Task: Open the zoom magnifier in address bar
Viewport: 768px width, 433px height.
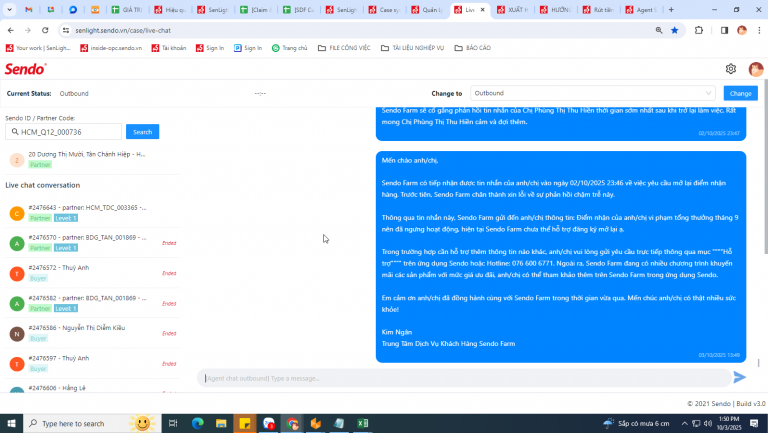Action: click(659, 30)
